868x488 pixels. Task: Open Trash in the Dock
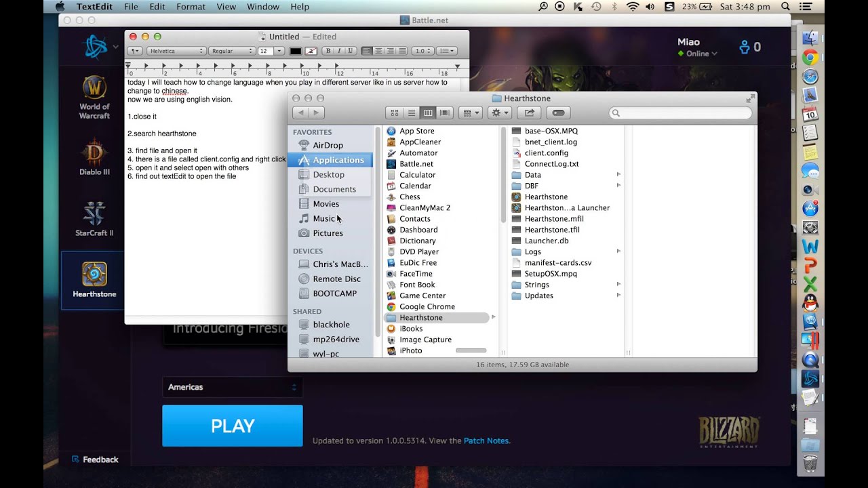click(x=810, y=464)
